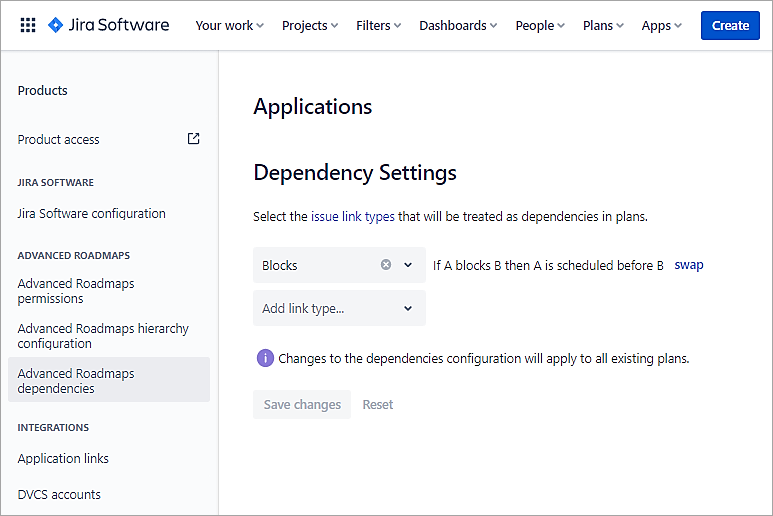Open the Apps menu
Screen dimensions: 773x516
(662, 25)
